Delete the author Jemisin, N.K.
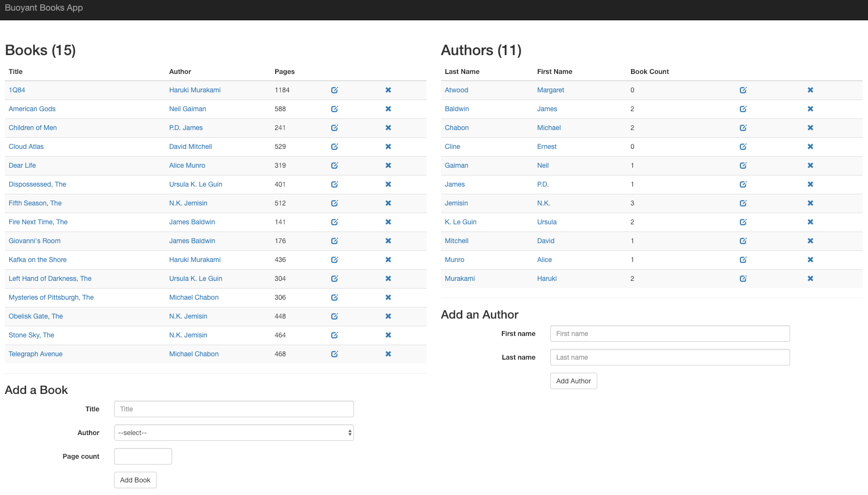 coord(810,203)
